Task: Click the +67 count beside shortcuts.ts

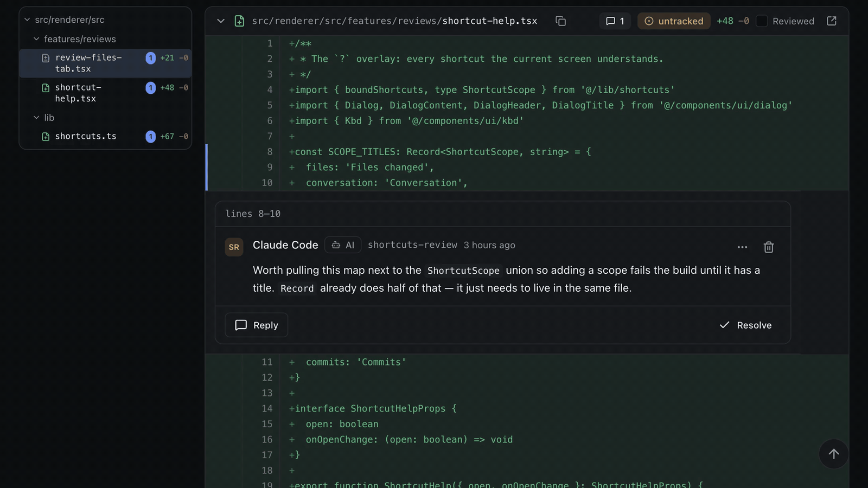Action: tap(167, 137)
